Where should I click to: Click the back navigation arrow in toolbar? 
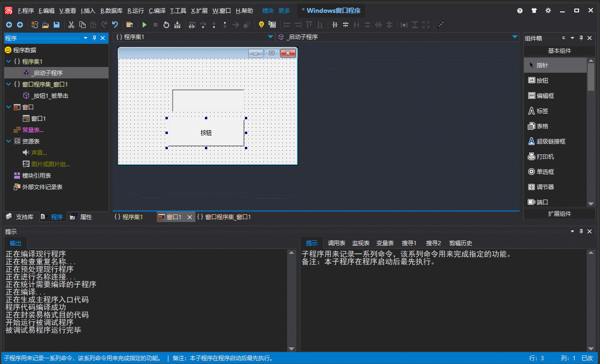point(9,25)
